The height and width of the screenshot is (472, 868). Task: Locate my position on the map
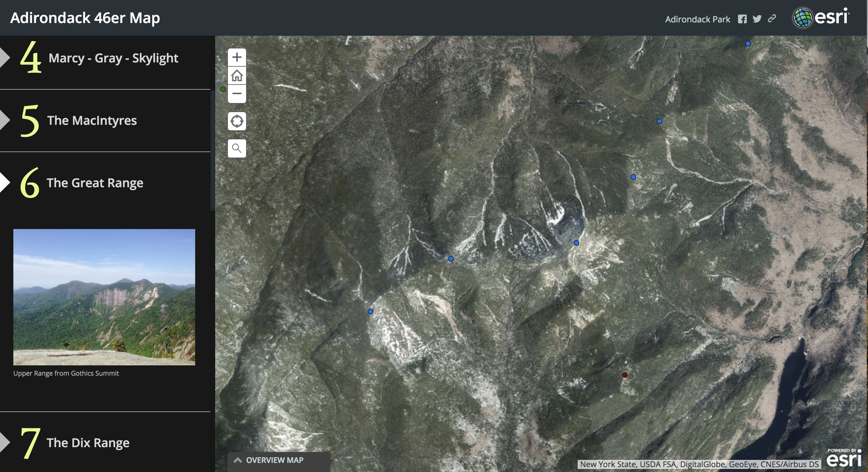[x=237, y=121]
